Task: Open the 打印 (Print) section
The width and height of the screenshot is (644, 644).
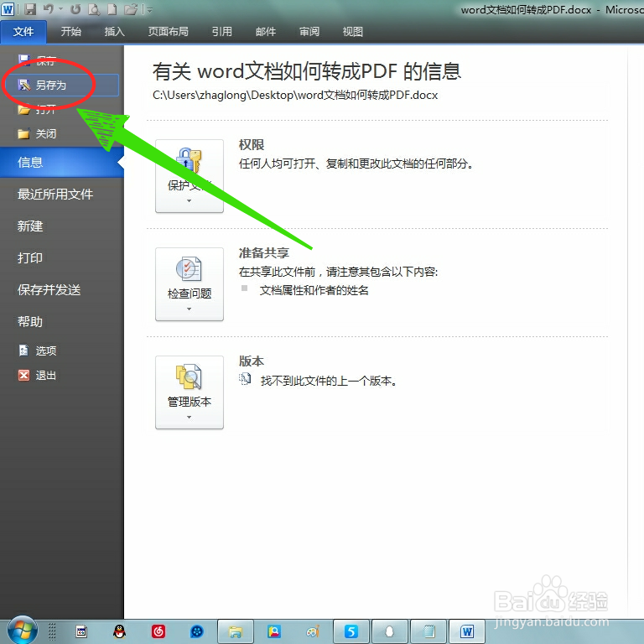Action: tap(30, 258)
